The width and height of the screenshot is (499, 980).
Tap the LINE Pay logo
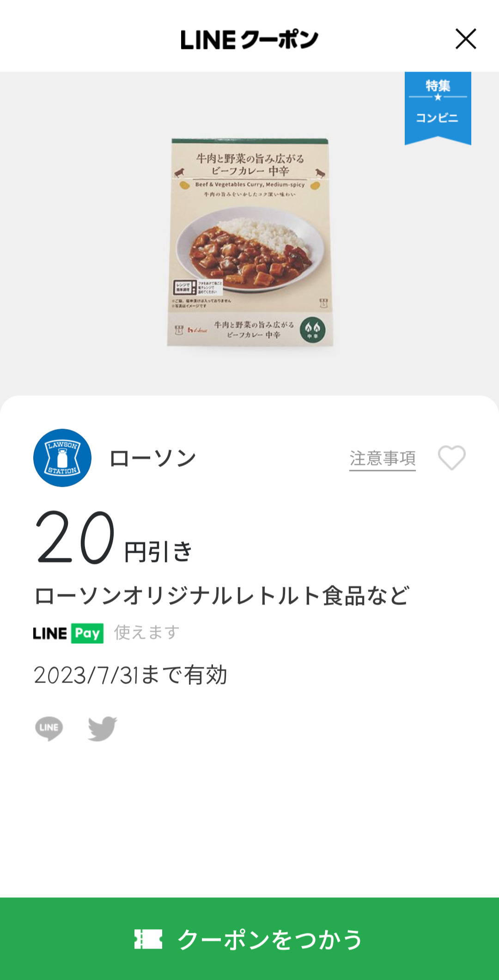68,633
